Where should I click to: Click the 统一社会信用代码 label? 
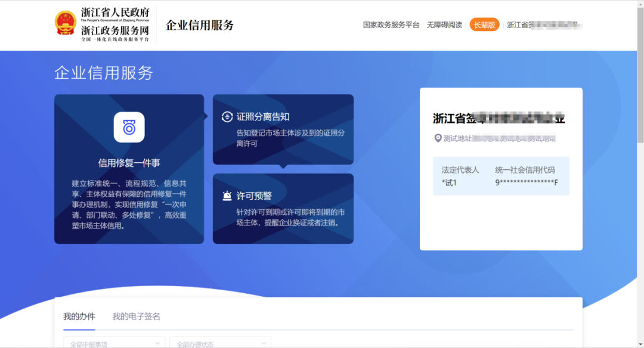coord(525,170)
